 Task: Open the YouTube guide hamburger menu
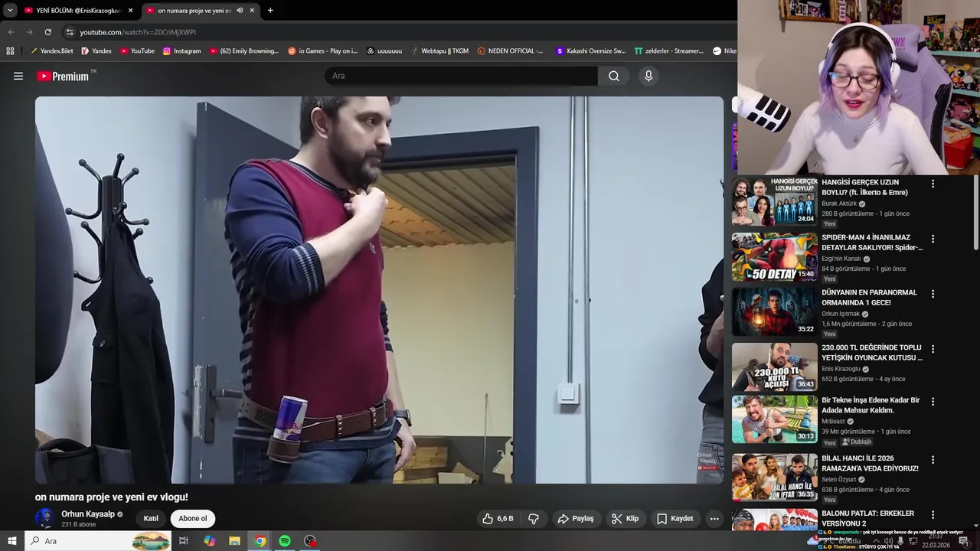click(18, 76)
